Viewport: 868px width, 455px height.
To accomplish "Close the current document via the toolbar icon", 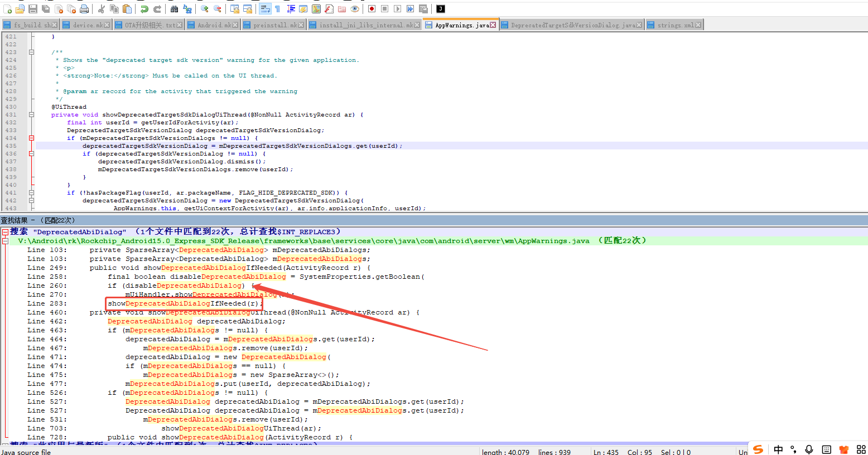I will 59,9.
